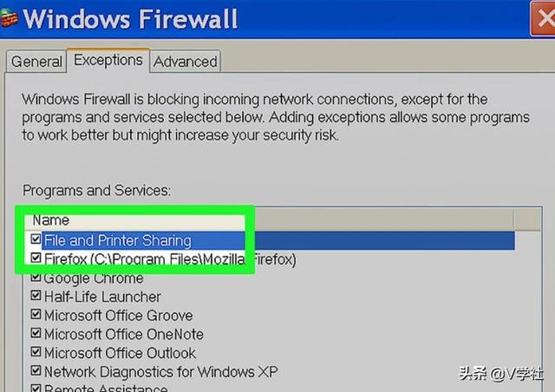
Task: Select the Microsoft Office Outlook entry
Action: coord(120,353)
